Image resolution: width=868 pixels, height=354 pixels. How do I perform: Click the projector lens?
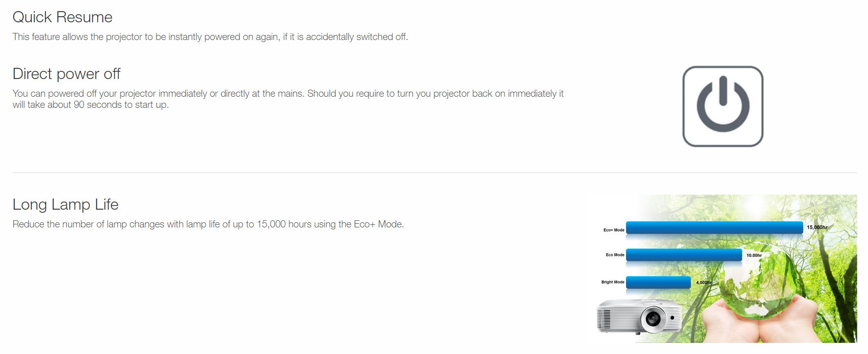coord(652,319)
